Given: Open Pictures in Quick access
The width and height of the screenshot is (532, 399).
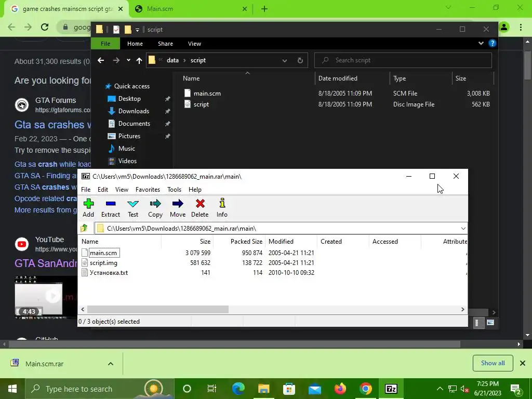Looking at the screenshot, I should tap(129, 136).
